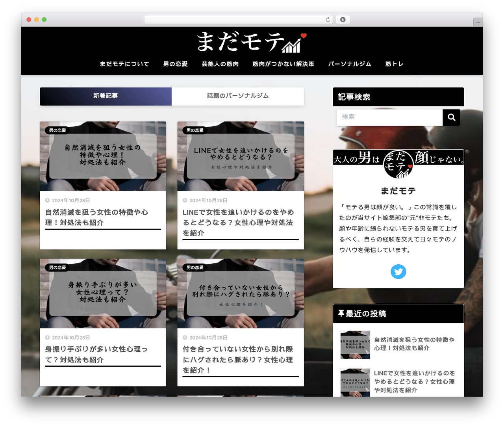Click the 検索 search input field
Viewport: 504px width, 427px height.
point(389,117)
